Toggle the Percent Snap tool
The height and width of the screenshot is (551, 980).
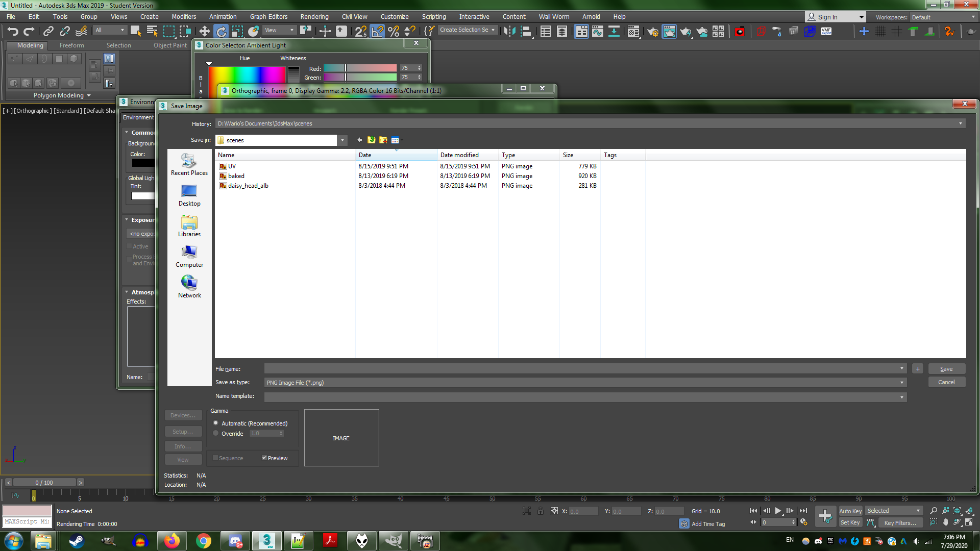[x=394, y=31]
